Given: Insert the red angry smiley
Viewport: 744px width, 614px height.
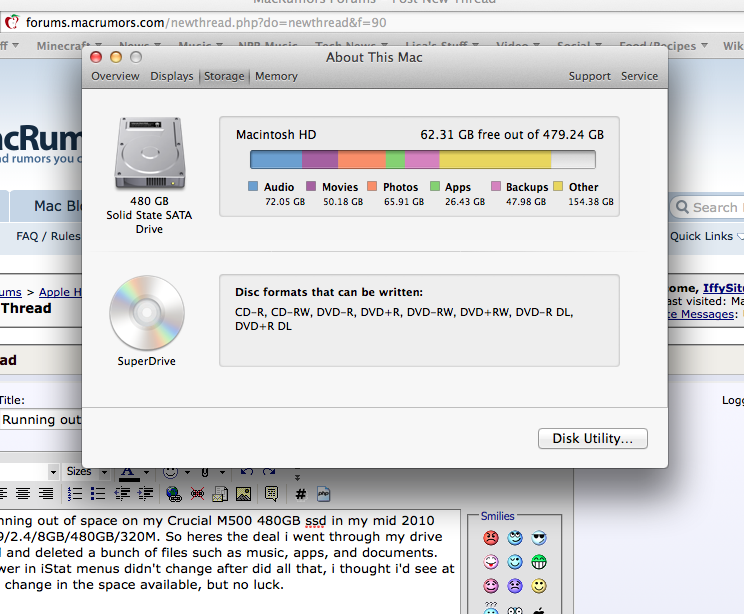Looking at the screenshot, I should tap(491, 538).
